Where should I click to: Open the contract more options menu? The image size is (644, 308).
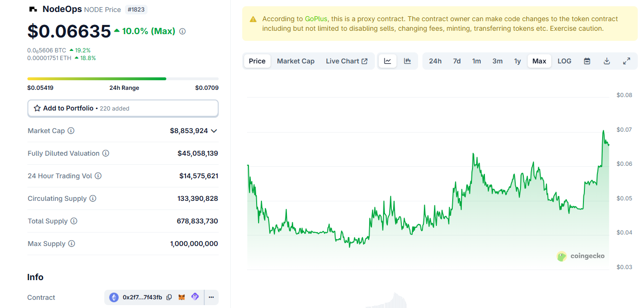tap(211, 297)
